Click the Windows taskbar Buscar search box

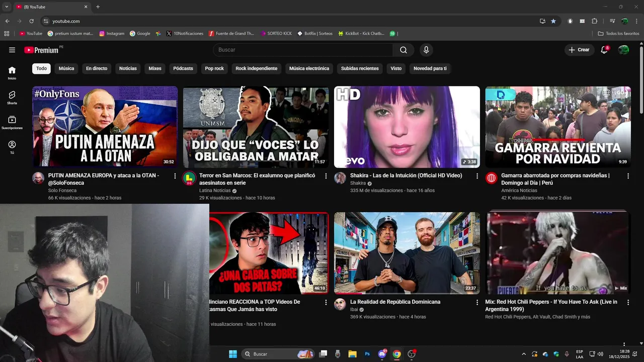coord(278,354)
